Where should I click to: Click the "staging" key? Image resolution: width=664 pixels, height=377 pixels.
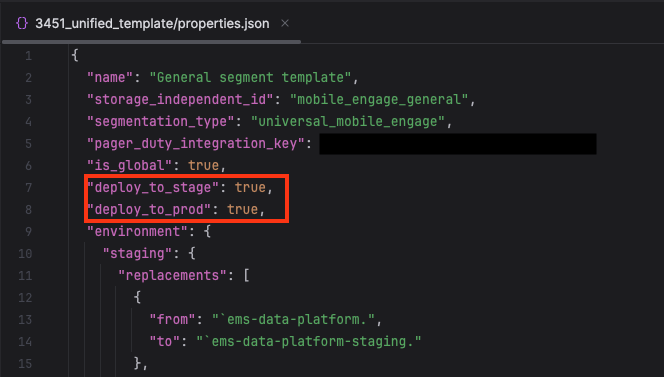[x=137, y=254]
